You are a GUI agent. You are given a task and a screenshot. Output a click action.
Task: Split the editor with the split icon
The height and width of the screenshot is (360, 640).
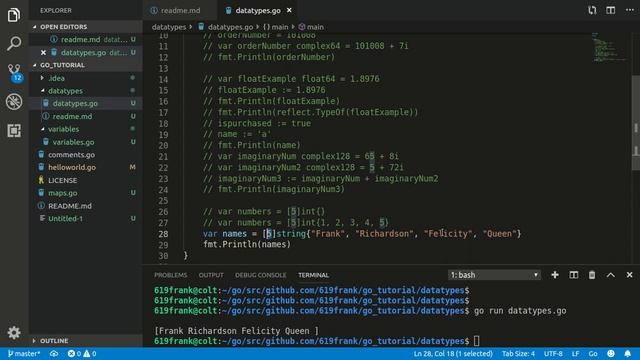(x=611, y=10)
